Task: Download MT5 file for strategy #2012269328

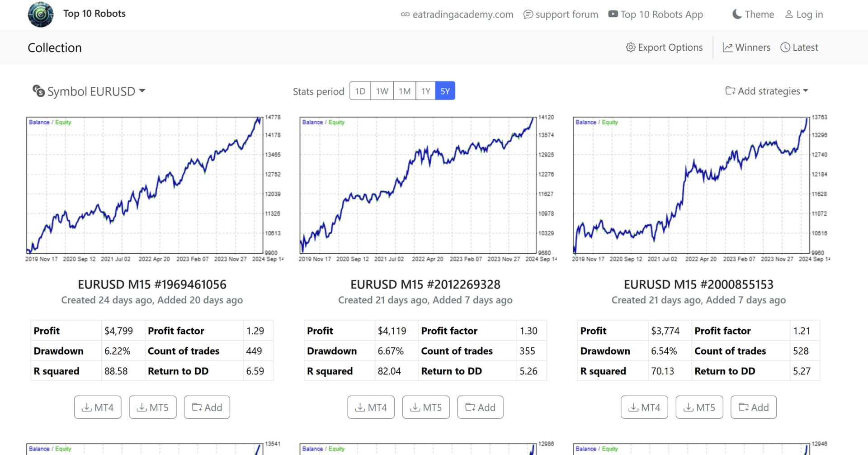Action: [x=426, y=408]
